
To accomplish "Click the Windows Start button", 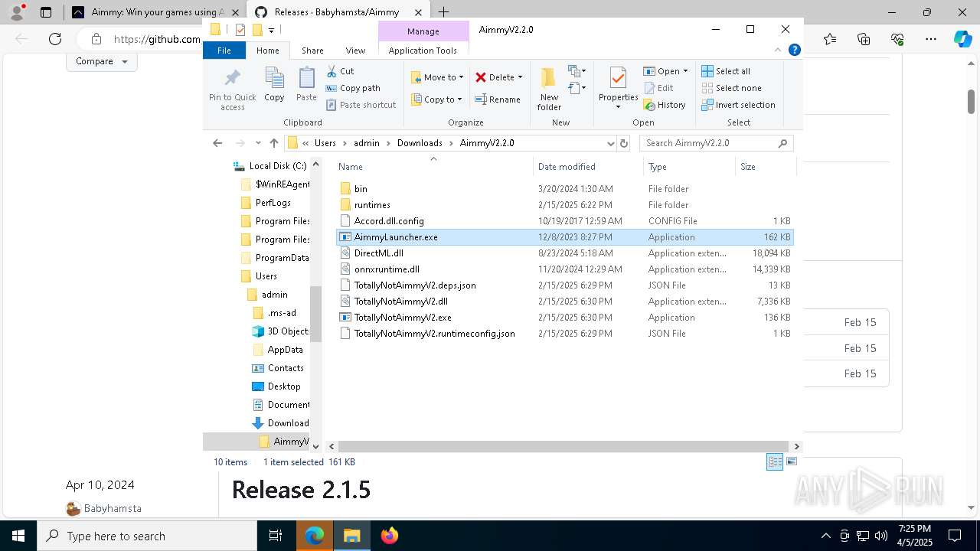I will coord(18,536).
